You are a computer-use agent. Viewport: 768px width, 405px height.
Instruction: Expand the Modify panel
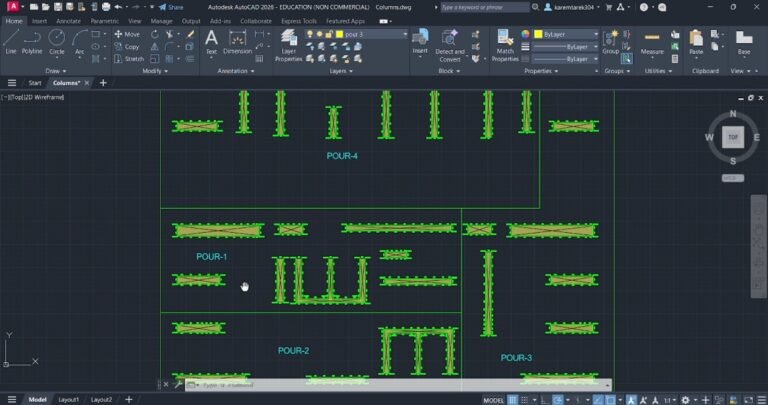[x=155, y=71]
